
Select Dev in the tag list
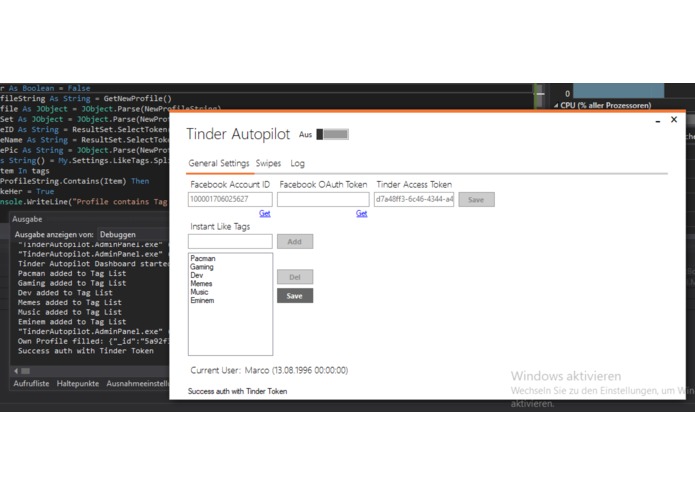tap(197, 275)
